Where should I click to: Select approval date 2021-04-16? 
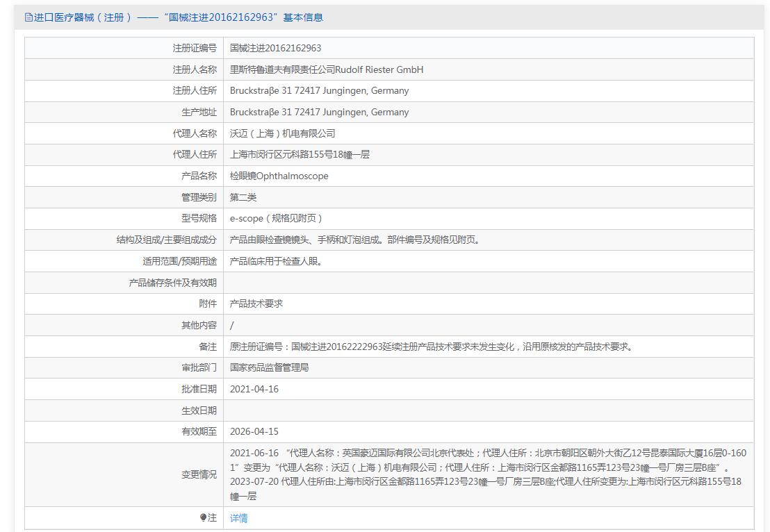pyautogui.click(x=254, y=389)
